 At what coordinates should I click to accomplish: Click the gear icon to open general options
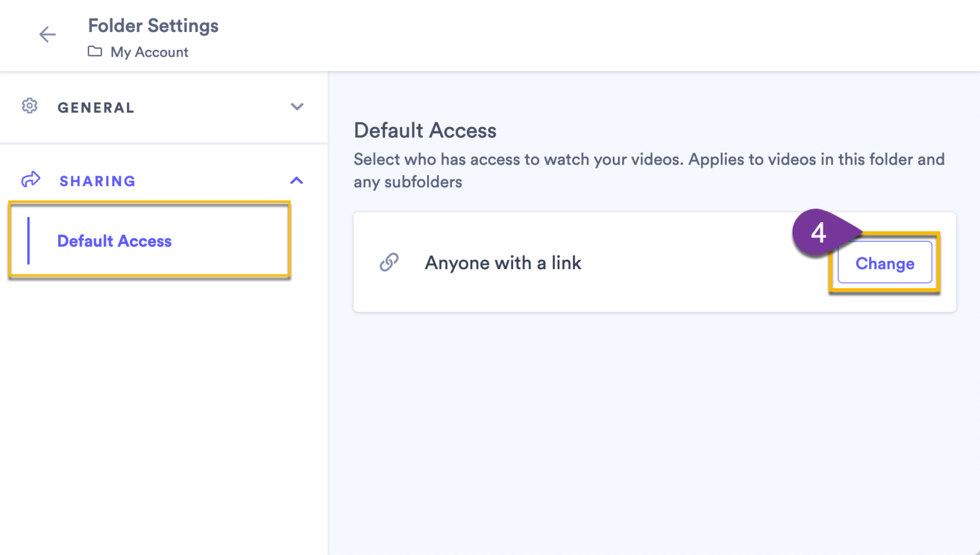[29, 107]
